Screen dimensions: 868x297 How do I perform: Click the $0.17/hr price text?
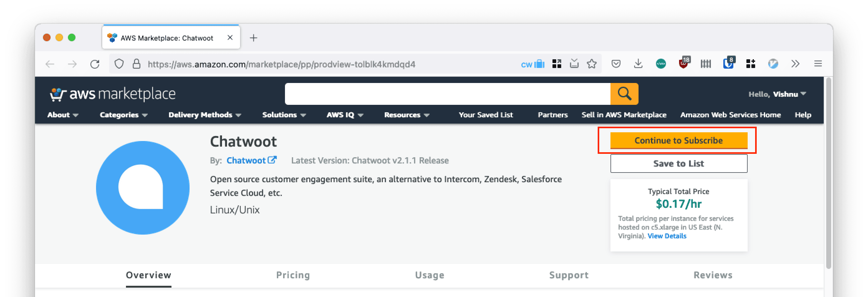point(679,204)
